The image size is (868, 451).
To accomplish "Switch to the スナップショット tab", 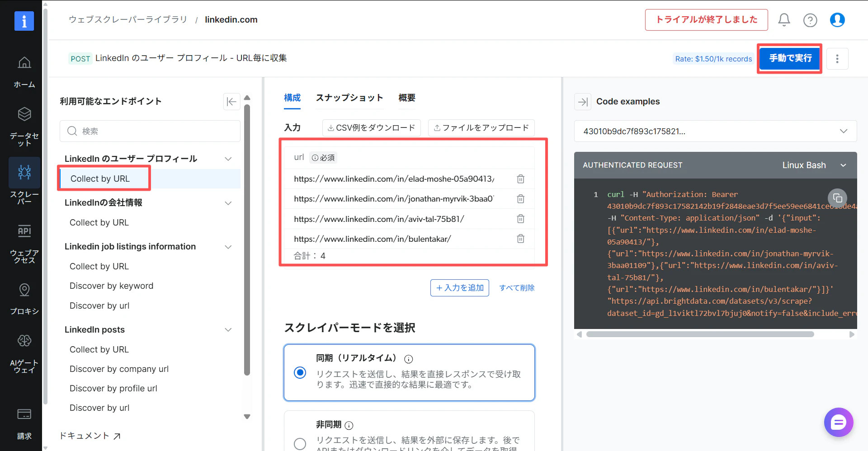I will [349, 98].
